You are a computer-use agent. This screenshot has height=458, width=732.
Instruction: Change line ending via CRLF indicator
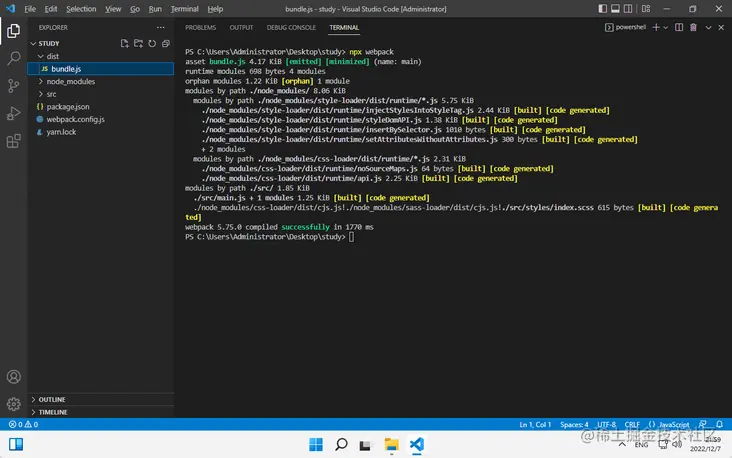632,424
